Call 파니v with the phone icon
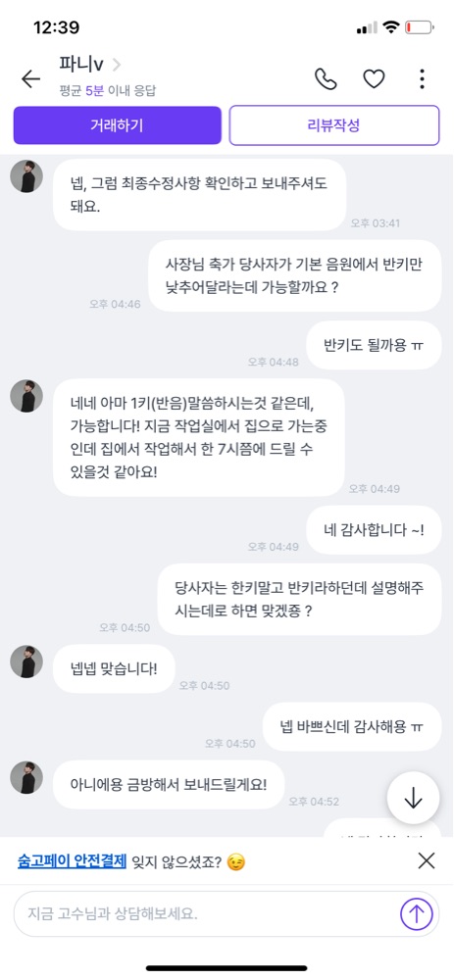The height and width of the screenshot is (980, 454). 326,78
